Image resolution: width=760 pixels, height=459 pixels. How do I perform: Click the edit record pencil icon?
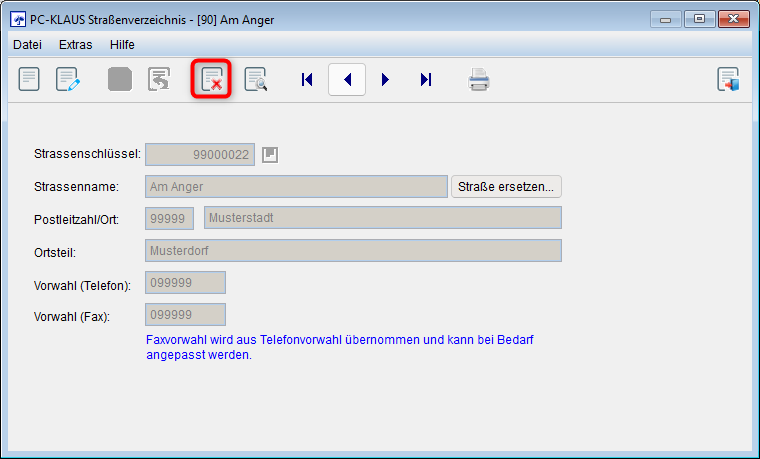(68, 80)
